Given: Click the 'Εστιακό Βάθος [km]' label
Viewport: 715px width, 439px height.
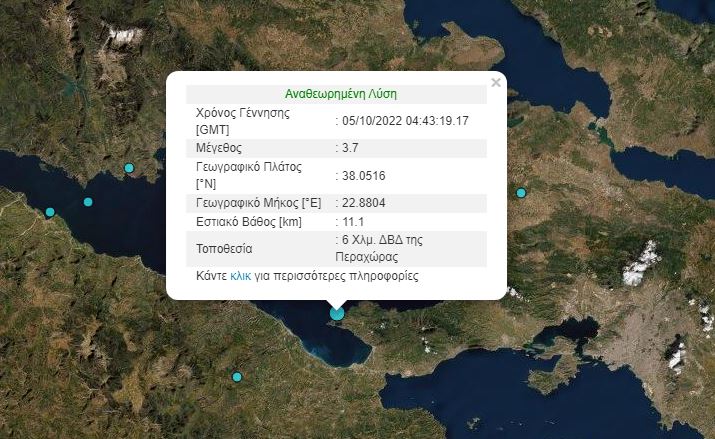Looking at the screenshot, I should [248, 221].
